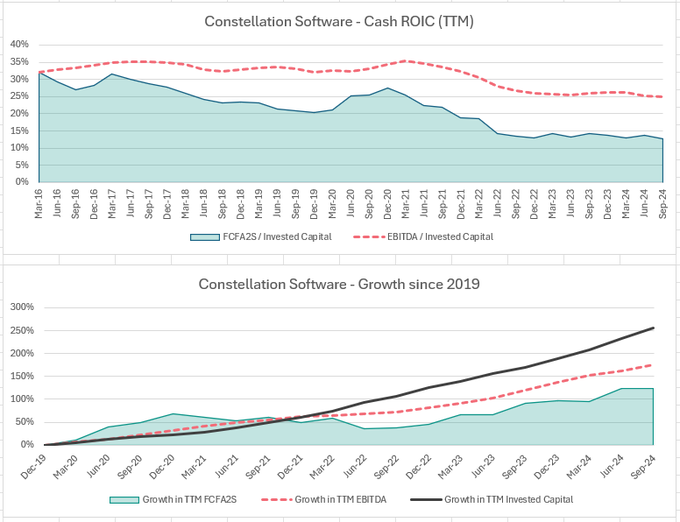Click the 25% axis label on ROIC chart
The width and height of the screenshot is (680, 522).
[x=20, y=96]
